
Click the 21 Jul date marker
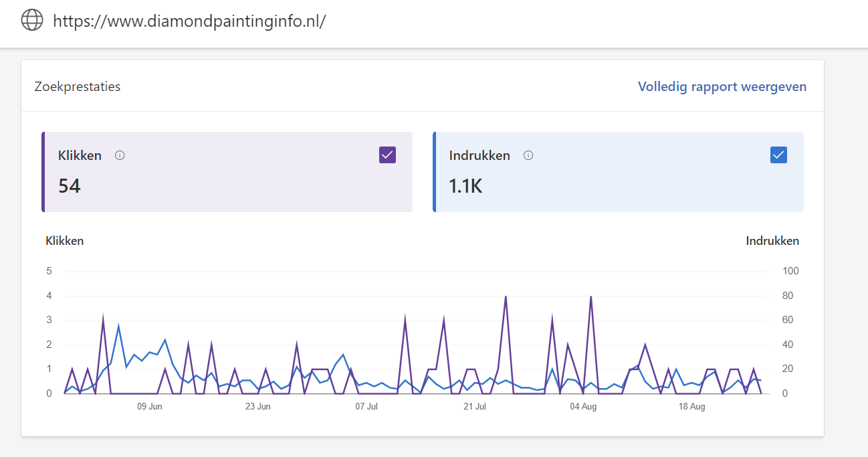(x=475, y=406)
